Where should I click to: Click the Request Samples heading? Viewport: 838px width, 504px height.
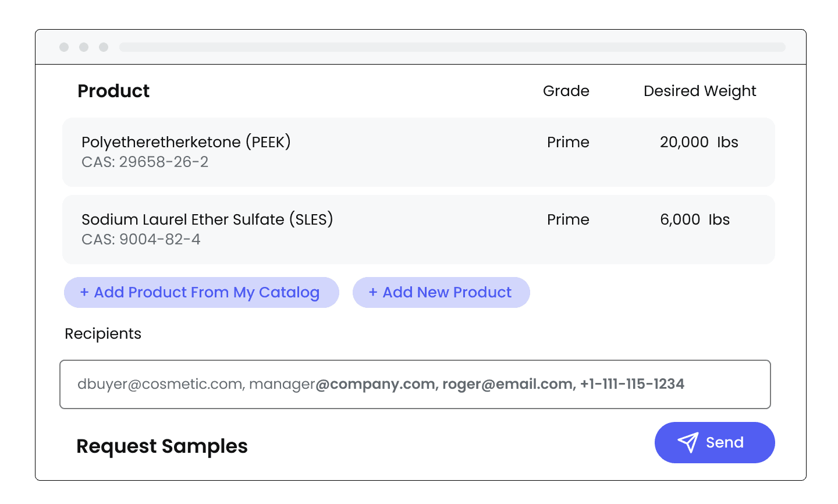click(162, 446)
